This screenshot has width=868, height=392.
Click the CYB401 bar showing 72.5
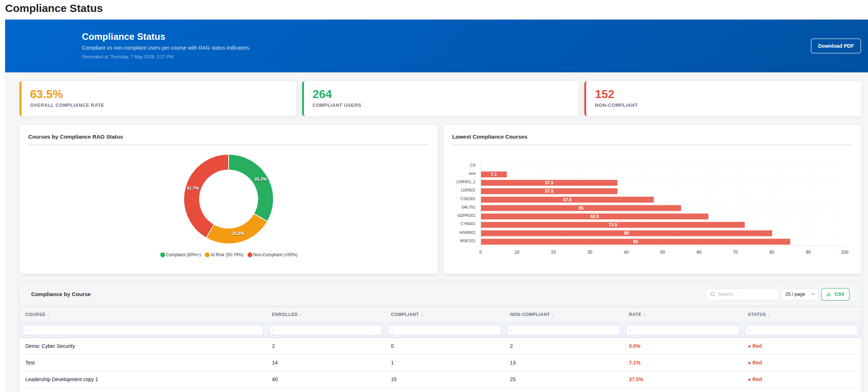point(613,225)
